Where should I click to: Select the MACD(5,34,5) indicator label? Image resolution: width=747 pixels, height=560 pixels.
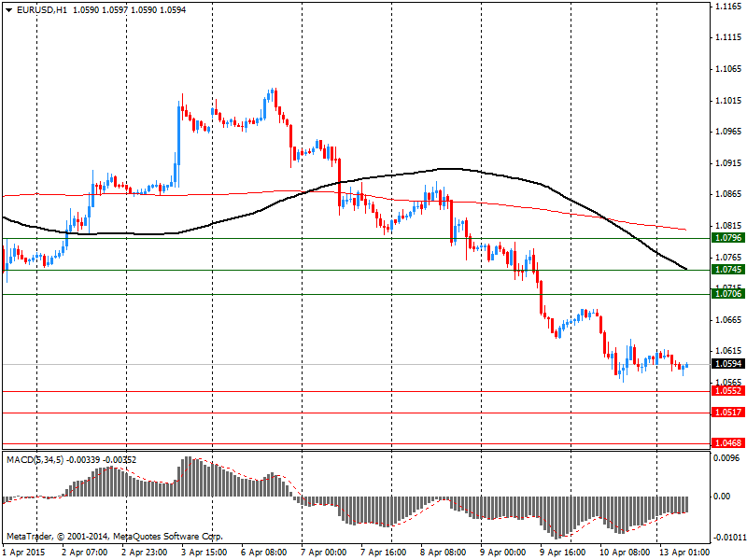(x=35, y=460)
